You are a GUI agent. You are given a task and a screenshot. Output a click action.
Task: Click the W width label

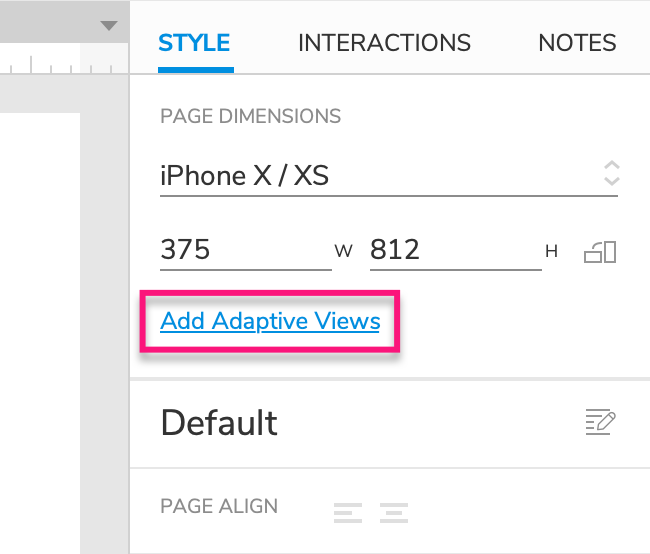[x=344, y=251]
